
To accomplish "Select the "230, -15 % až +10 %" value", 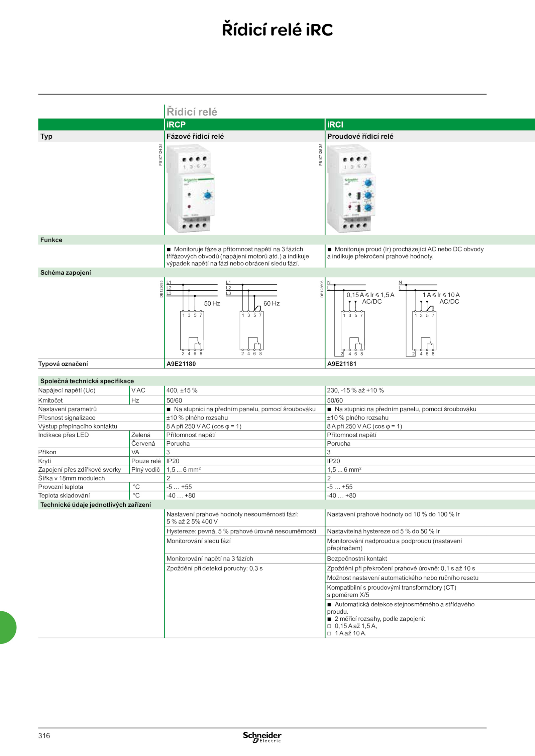I will point(355,390).
